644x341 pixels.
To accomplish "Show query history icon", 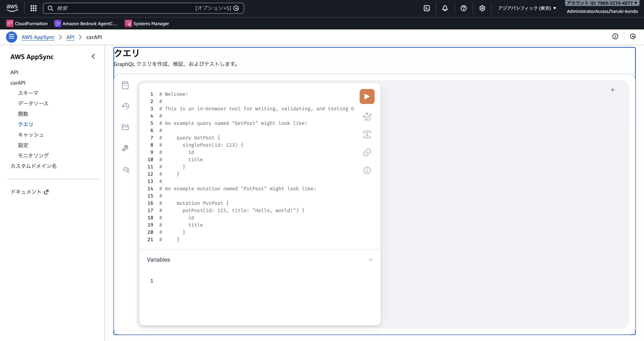I will point(125,106).
